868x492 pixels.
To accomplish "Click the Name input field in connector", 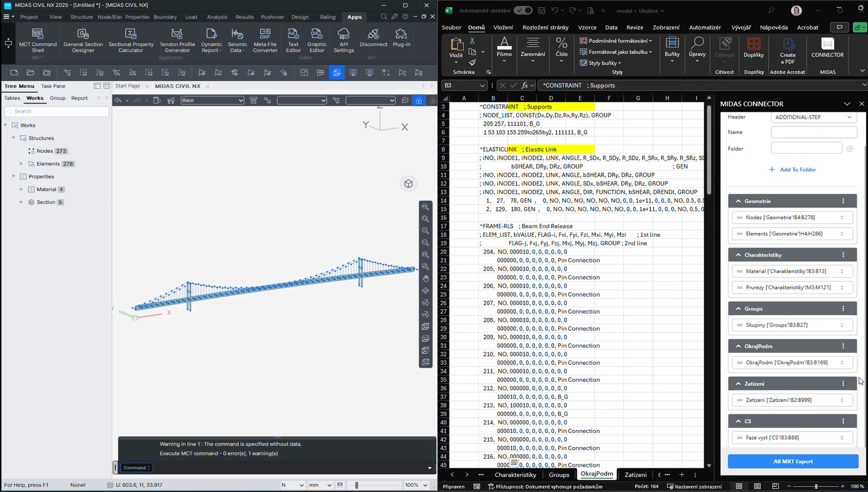I will 813,132.
